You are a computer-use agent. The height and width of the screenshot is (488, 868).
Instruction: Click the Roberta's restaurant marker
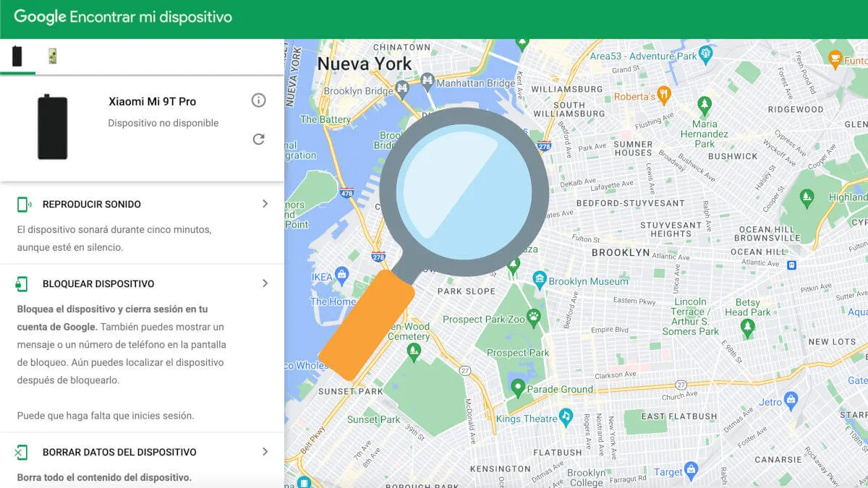[x=665, y=95]
